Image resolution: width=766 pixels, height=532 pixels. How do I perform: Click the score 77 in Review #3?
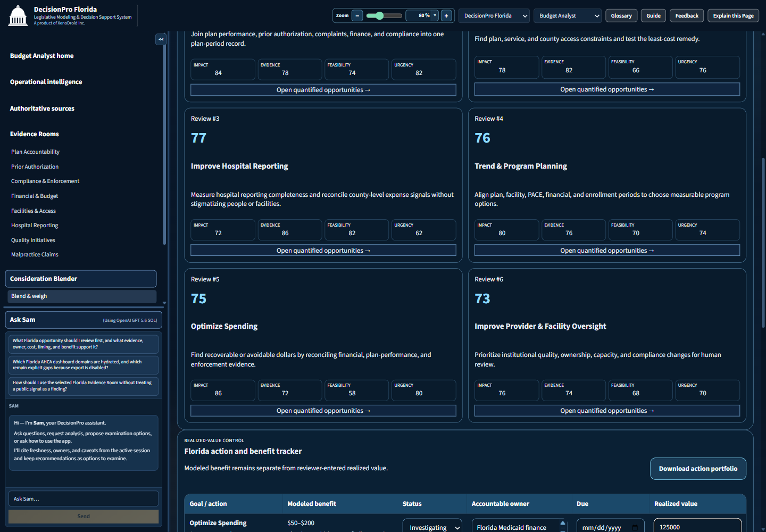198,138
